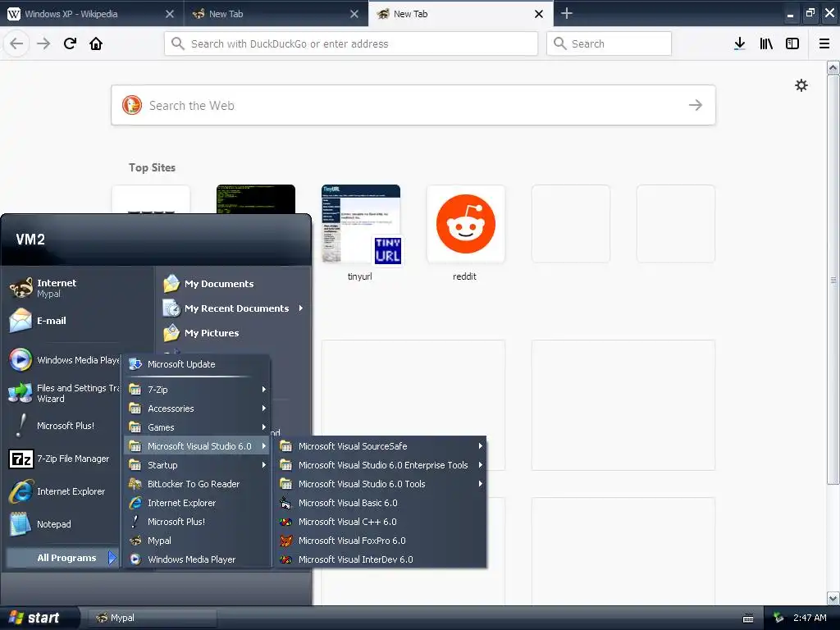Click the browser forward arrow
Viewport: 840px width, 630px height.
click(x=43, y=43)
